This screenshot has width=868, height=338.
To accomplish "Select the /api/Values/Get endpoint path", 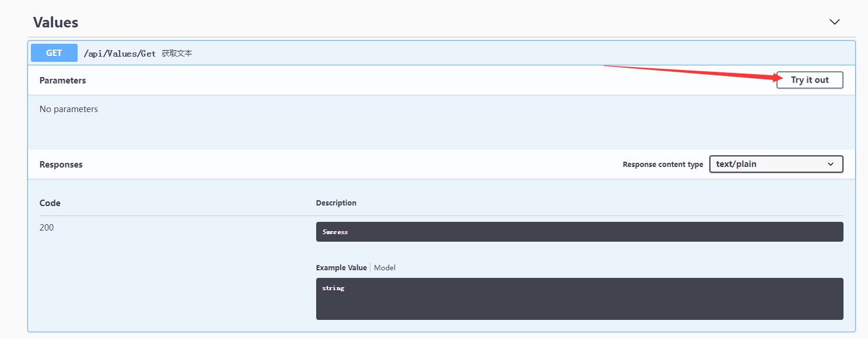I will 120,54.
